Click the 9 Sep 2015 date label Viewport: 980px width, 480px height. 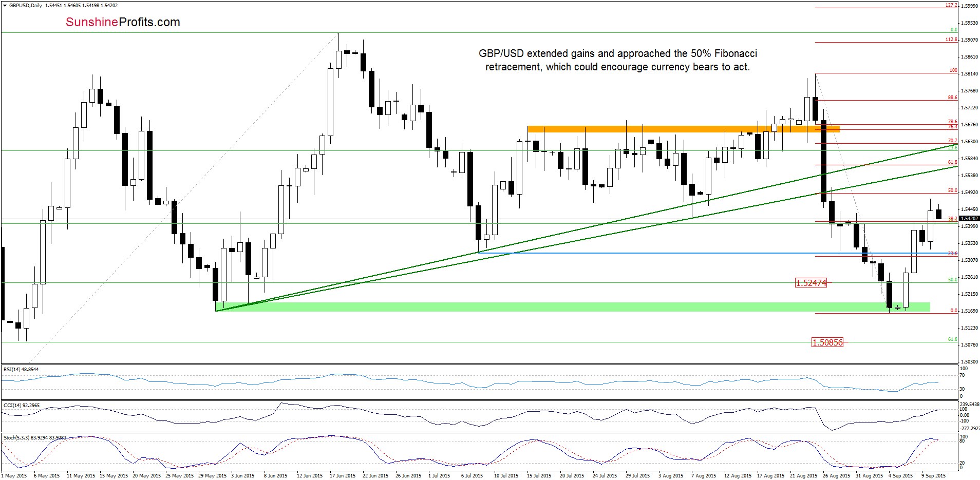coord(933,476)
